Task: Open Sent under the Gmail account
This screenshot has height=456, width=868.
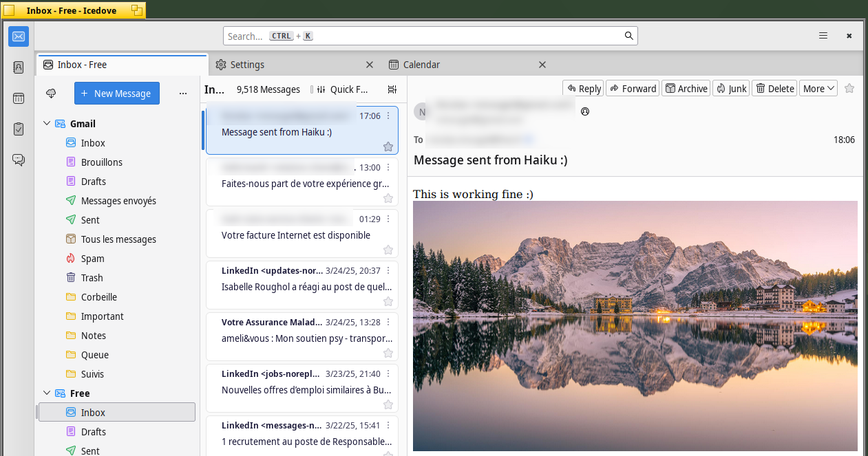Action: (117, 220)
